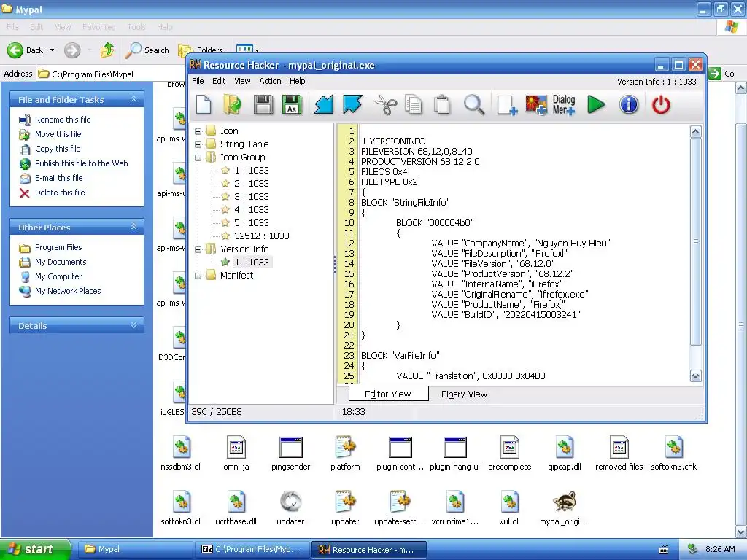
Task: Go back in Mypal explorer window
Action: click(26, 50)
